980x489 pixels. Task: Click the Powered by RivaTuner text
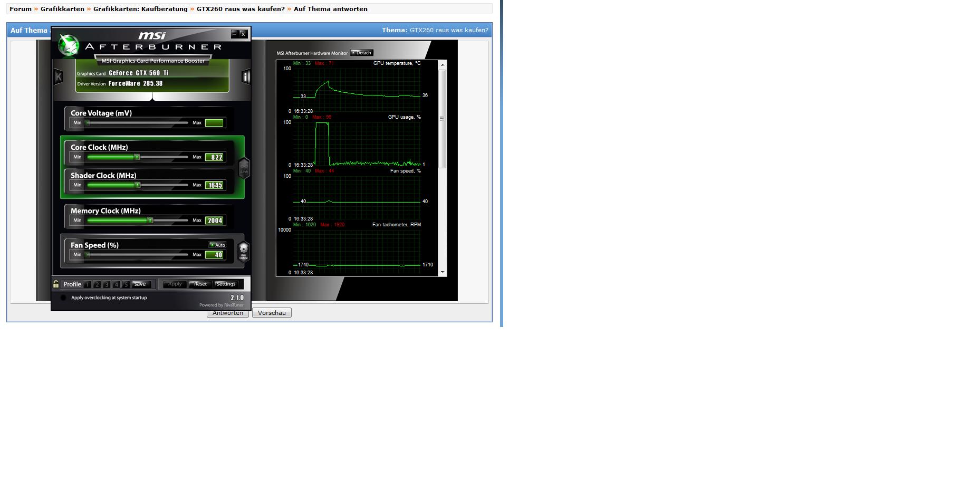222,305
